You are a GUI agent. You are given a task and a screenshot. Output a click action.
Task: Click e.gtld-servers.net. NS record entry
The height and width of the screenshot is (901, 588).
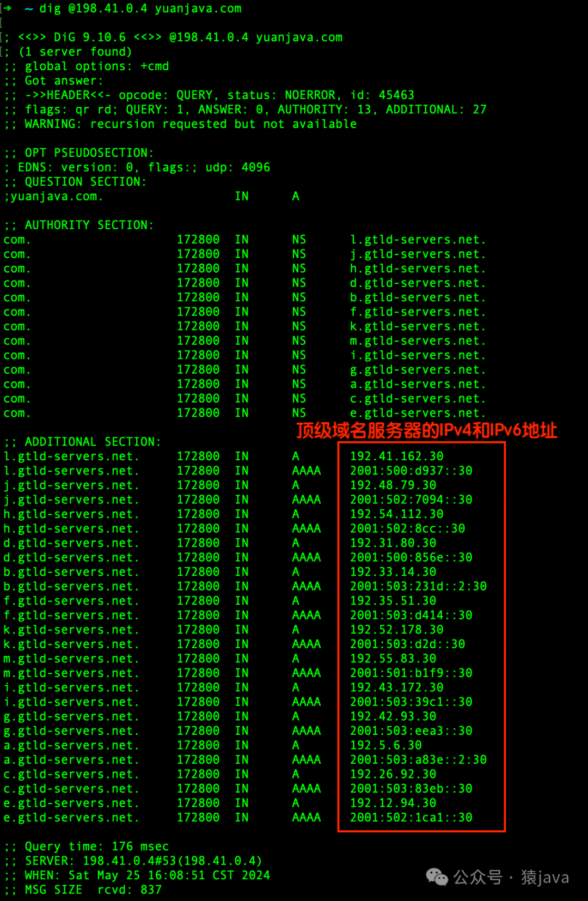[x=418, y=413]
